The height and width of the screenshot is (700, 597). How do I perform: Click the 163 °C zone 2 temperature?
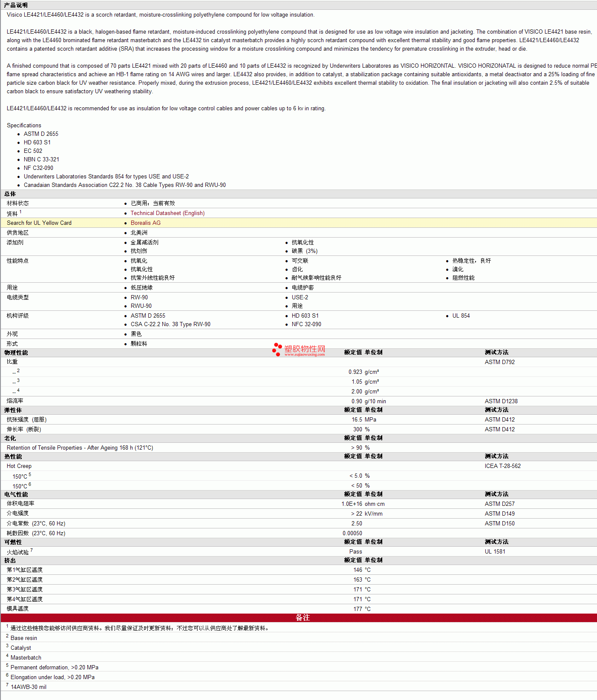(x=362, y=580)
